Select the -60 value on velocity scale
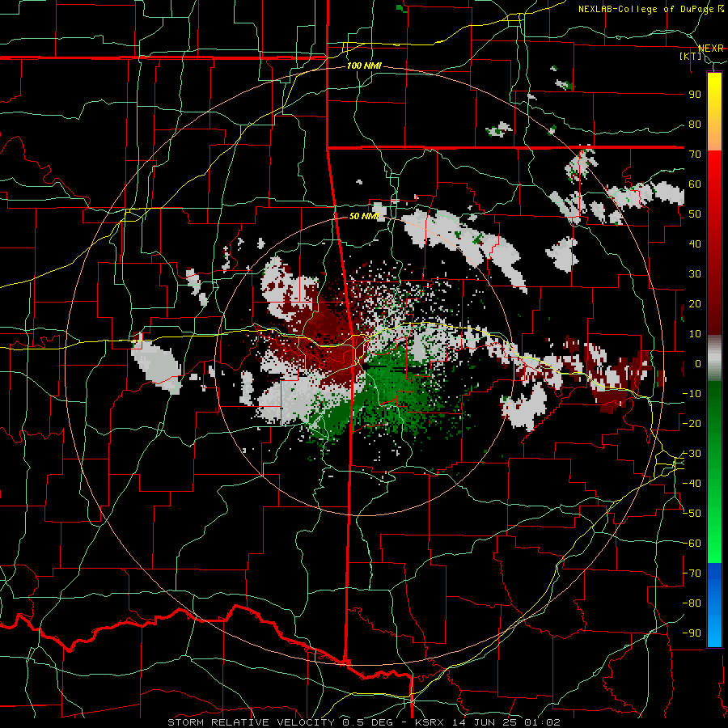 pyautogui.click(x=692, y=544)
